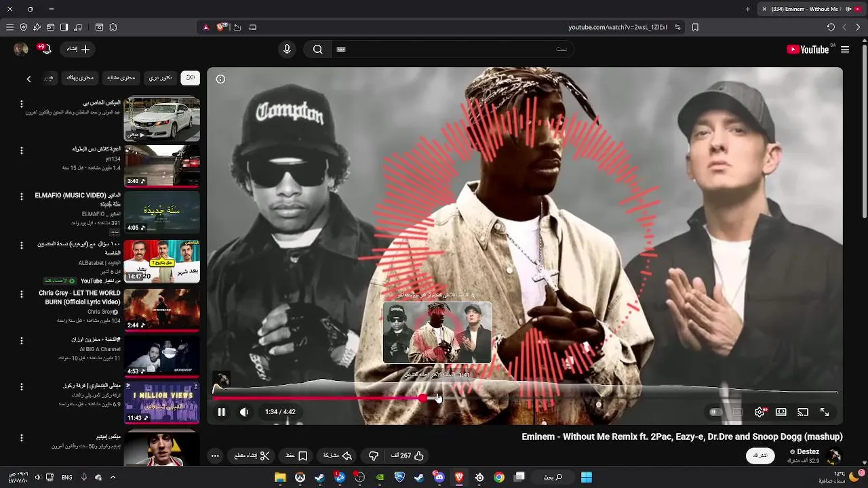This screenshot has height=488, width=868.
Task: Open Brave VPN shield icon in toolbar
Action: 24,27
